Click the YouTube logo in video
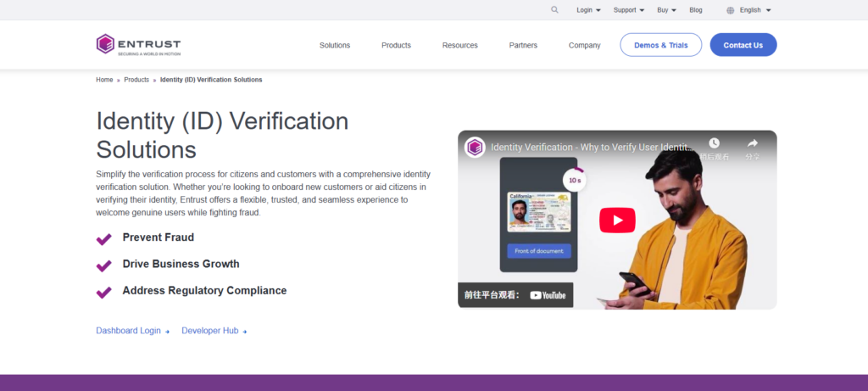Image resolution: width=868 pixels, height=391 pixels. [548, 295]
